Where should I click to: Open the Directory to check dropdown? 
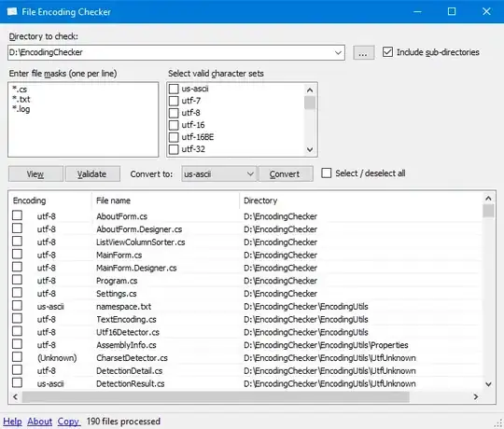point(338,52)
